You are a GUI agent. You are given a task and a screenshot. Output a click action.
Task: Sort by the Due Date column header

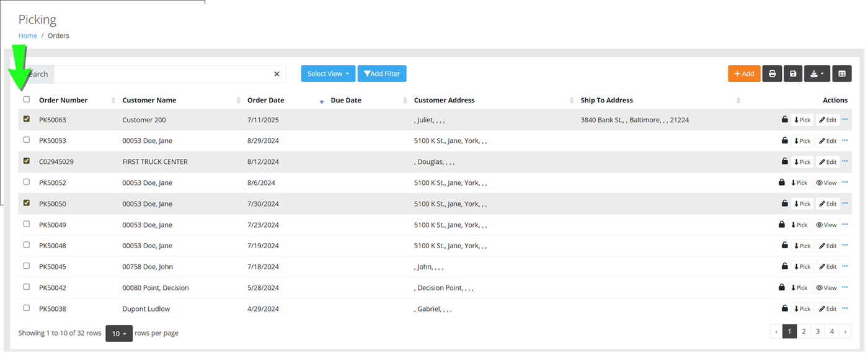346,100
